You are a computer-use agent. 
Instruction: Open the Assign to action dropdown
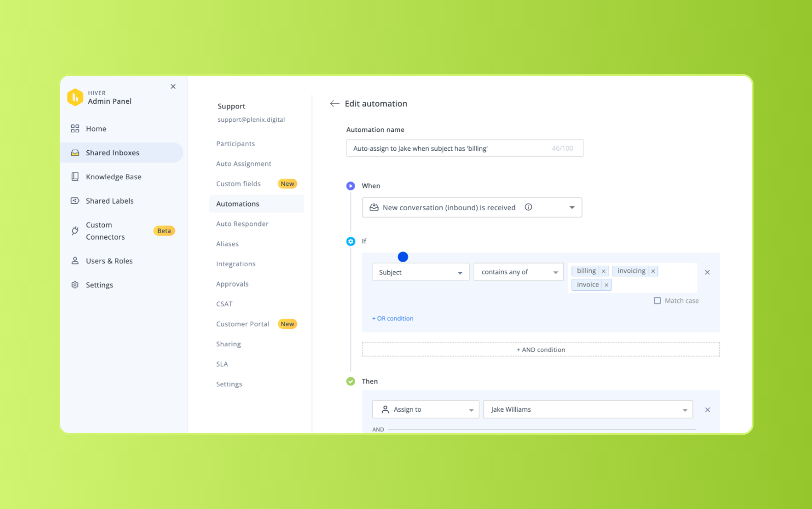tap(425, 409)
